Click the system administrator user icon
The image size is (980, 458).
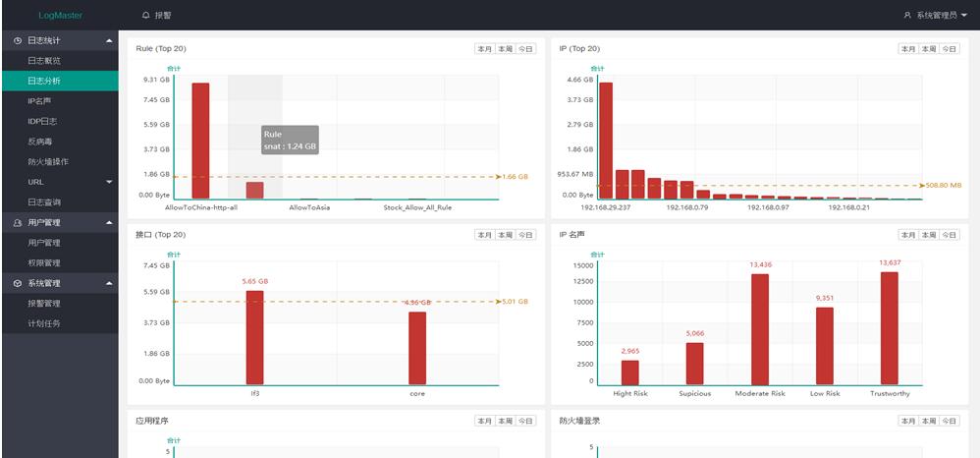point(907,16)
